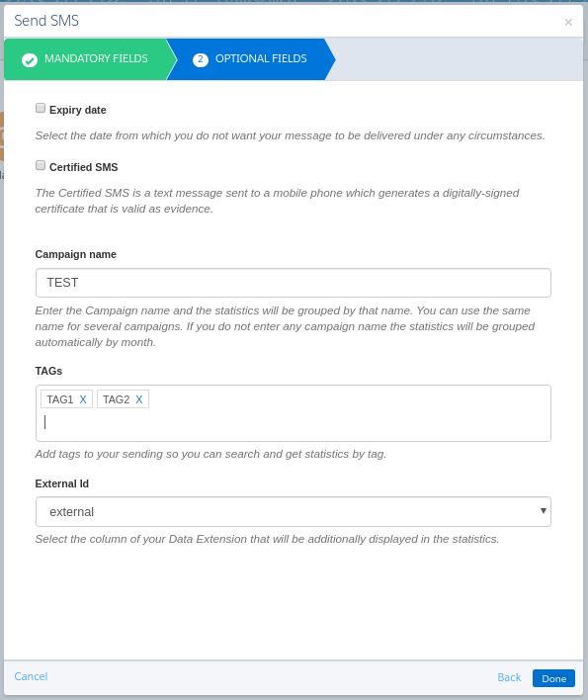Click the Back link

pos(509,677)
